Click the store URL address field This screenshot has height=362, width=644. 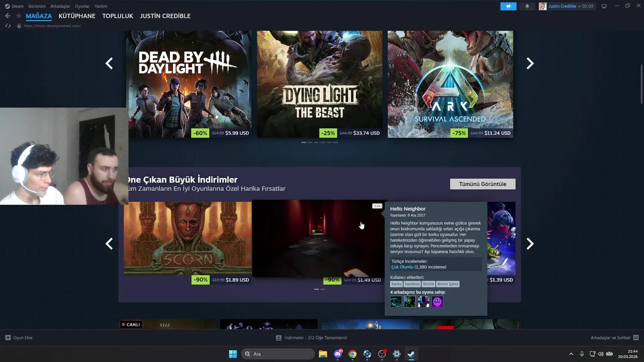coord(52,26)
